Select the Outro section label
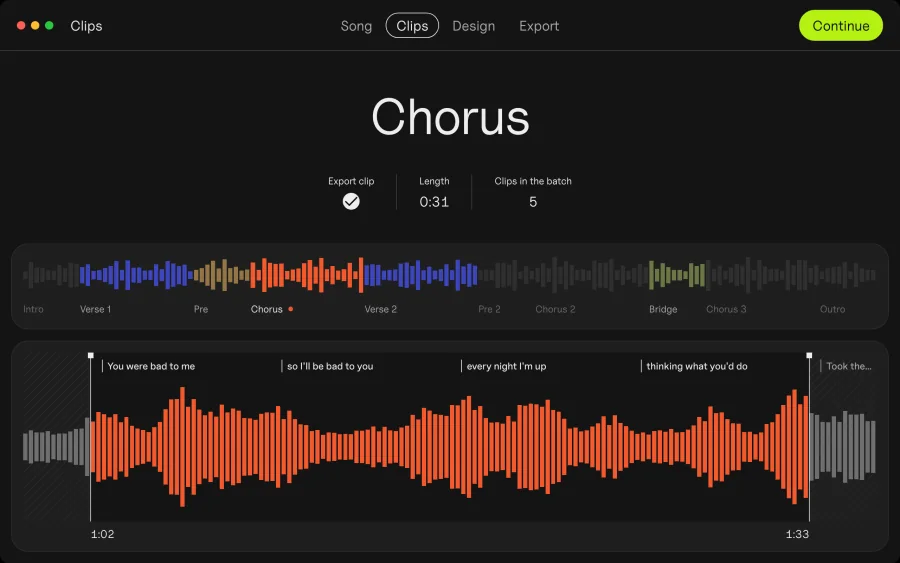This screenshot has width=900, height=563. point(832,309)
